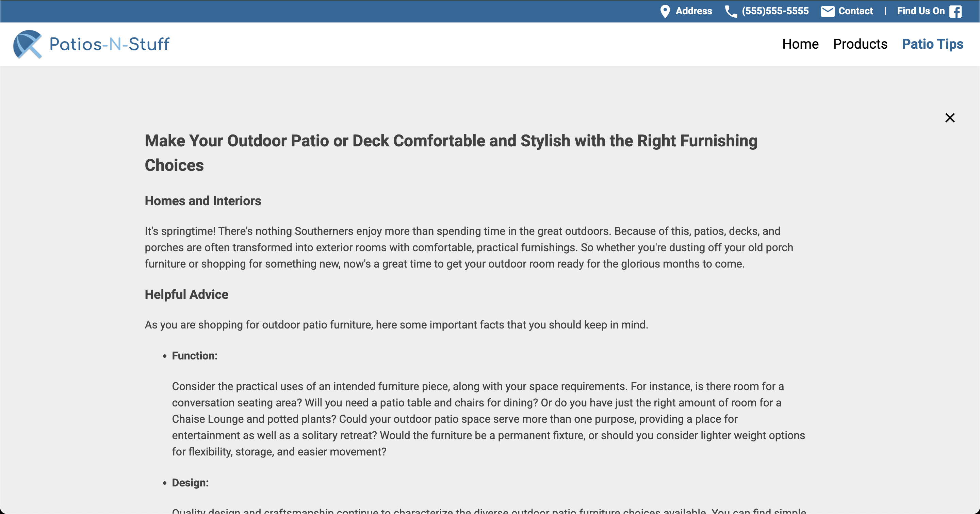This screenshot has width=980, height=514.
Task: Select the Homes and Interiors heading
Action: pos(203,201)
